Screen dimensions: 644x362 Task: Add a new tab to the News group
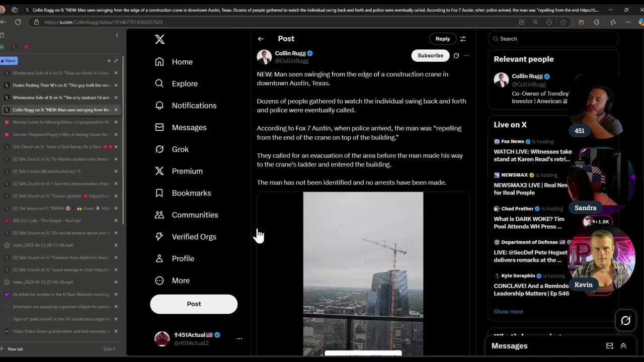tap(109, 61)
